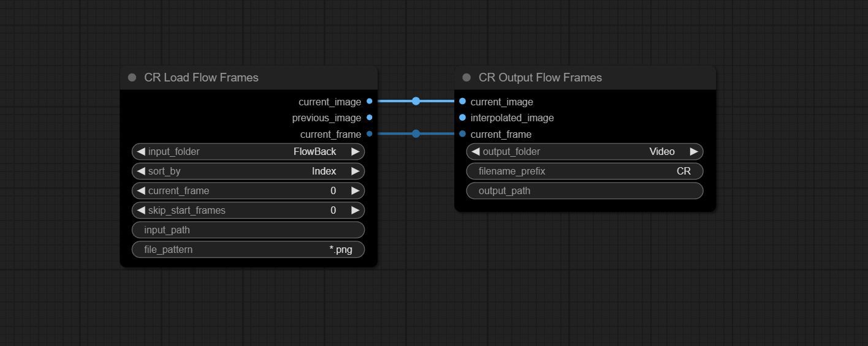Image resolution: width=868 pixels, height=346 pixels.
Task: Click the current_frame input port on Output node
Action: [x=462, y=134]
